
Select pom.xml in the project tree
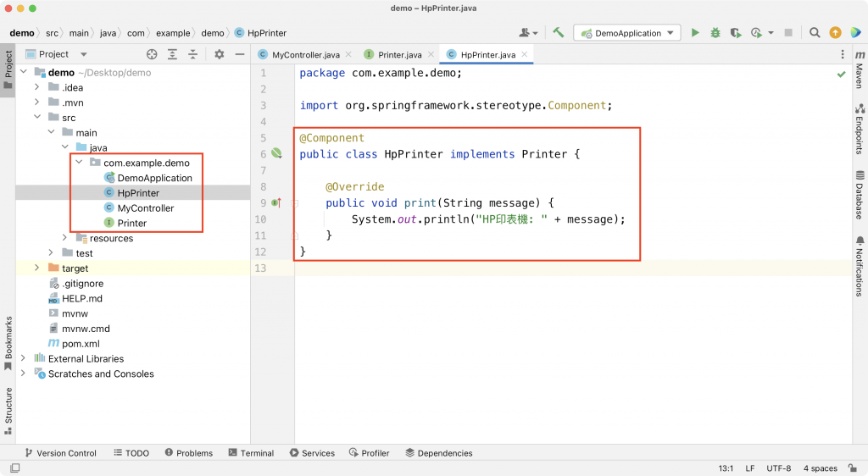[x=74, y=343]
